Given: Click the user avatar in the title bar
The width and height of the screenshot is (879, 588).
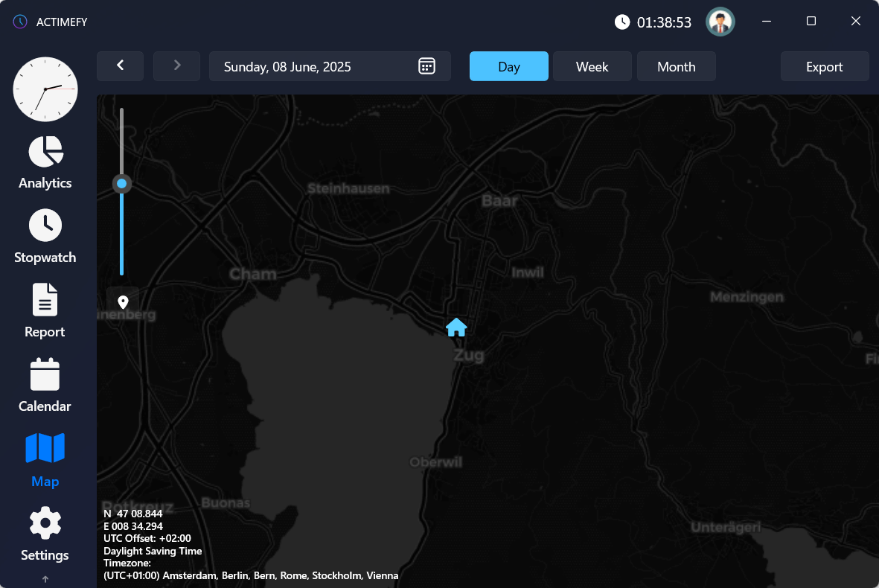Looking at the screenshot, I should [720, 22].
